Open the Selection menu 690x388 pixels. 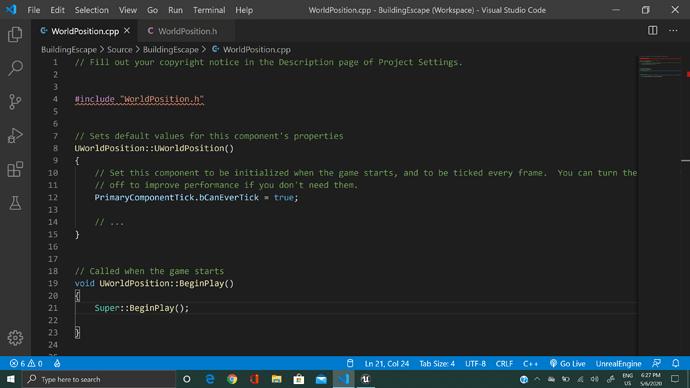pyautogui.click(x=92, y=10)
